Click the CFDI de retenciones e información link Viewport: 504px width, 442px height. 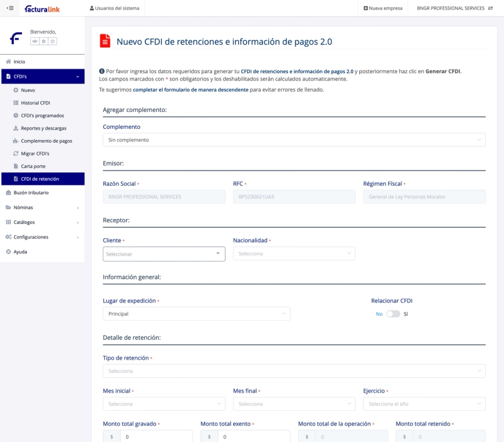pos(297,71)
